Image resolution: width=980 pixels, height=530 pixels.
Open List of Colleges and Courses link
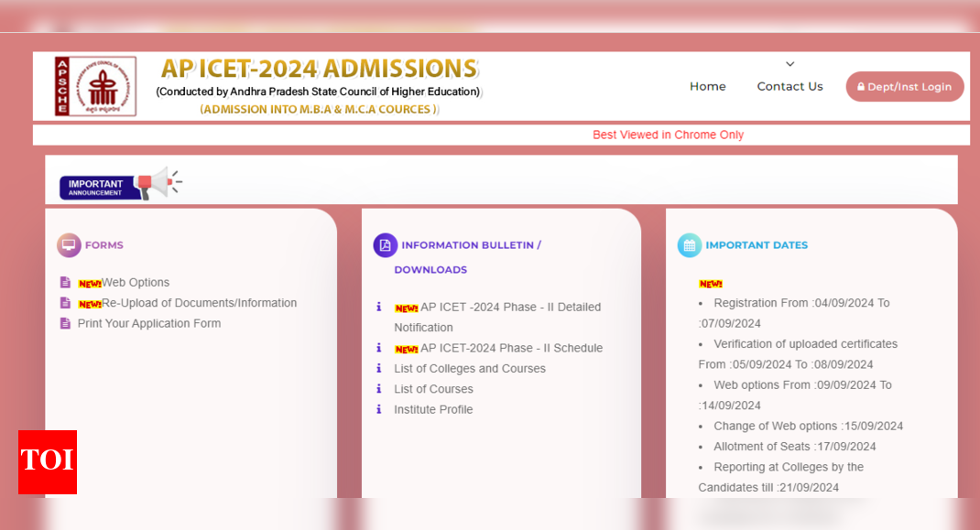pyautogui.click(x=469, y=368)
